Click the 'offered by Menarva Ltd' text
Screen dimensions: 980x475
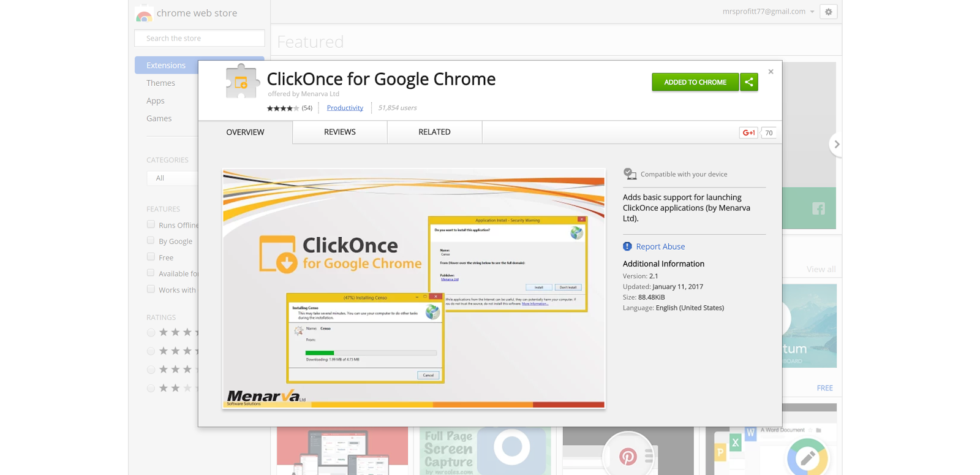[x=303, y=94]
